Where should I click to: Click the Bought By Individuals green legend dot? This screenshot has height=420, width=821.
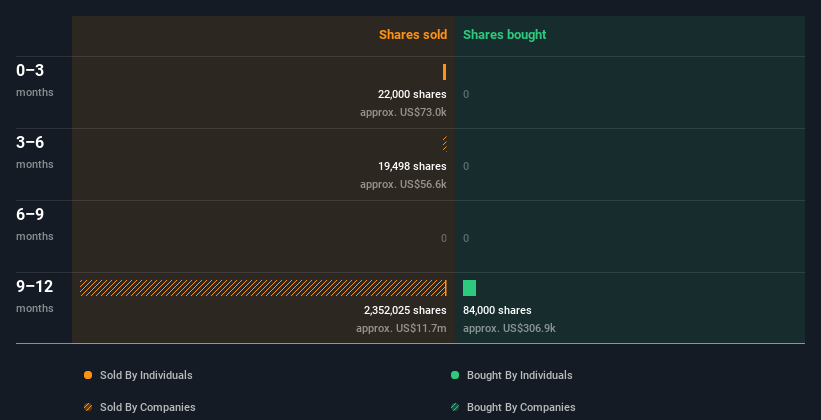pos(455,375)
